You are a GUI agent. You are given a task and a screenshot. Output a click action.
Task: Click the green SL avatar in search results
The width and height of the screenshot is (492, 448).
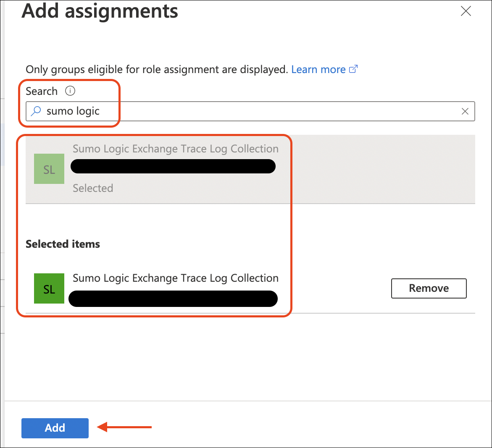pyautogui.click(x=49, y=169)
